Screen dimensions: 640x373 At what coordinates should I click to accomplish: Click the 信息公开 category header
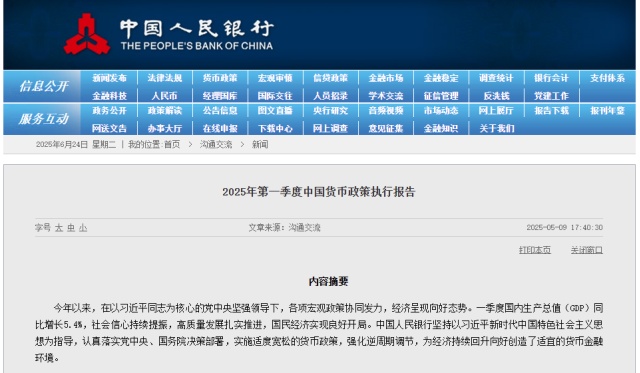(44, 86)
